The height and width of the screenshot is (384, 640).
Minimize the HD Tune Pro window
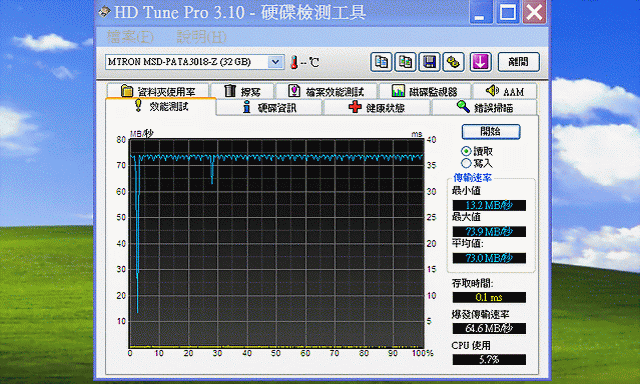pos(481,12)
